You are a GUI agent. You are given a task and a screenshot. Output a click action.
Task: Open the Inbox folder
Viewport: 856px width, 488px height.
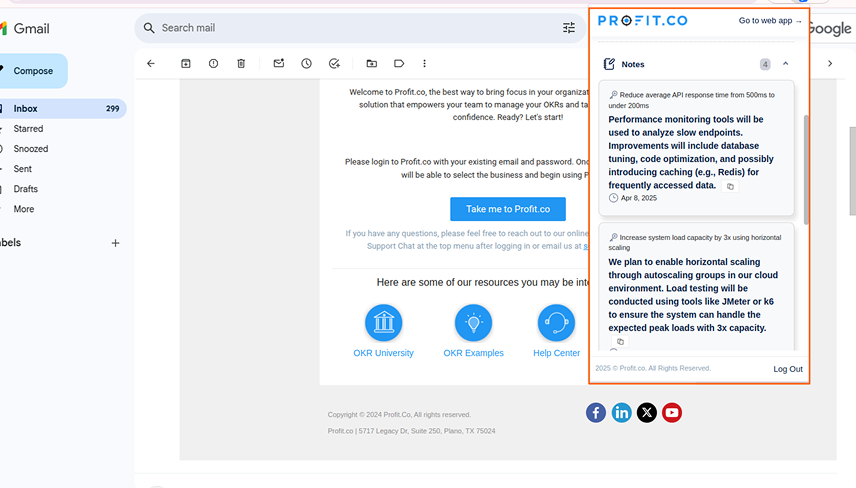[x=62, y=109]
